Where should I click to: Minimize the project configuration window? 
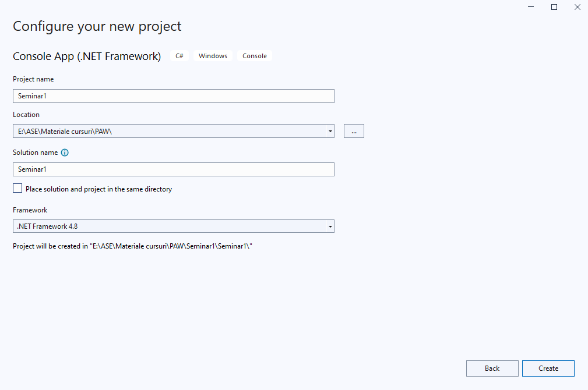point(531,7)
